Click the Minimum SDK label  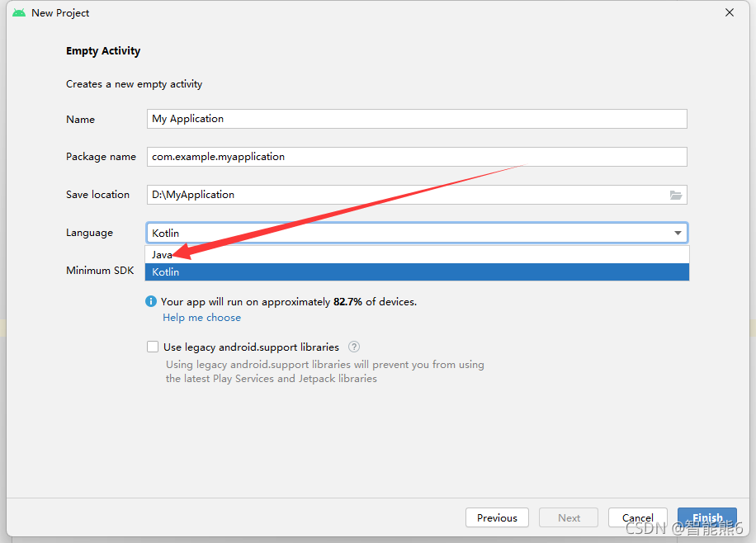pos(100,270)
